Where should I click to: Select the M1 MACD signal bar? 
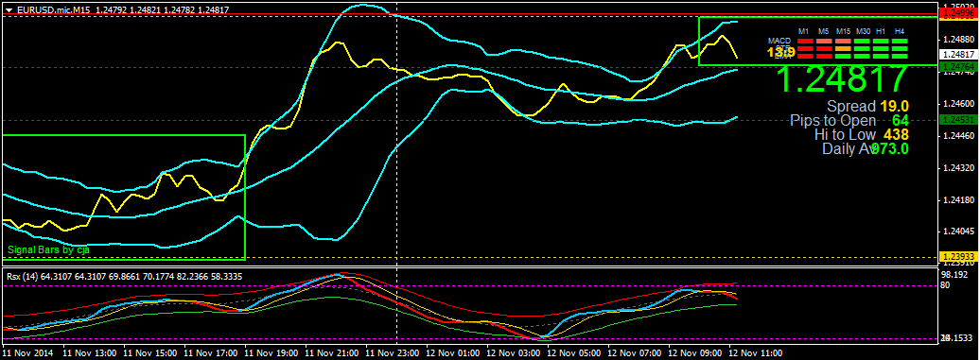pos(806,42)
